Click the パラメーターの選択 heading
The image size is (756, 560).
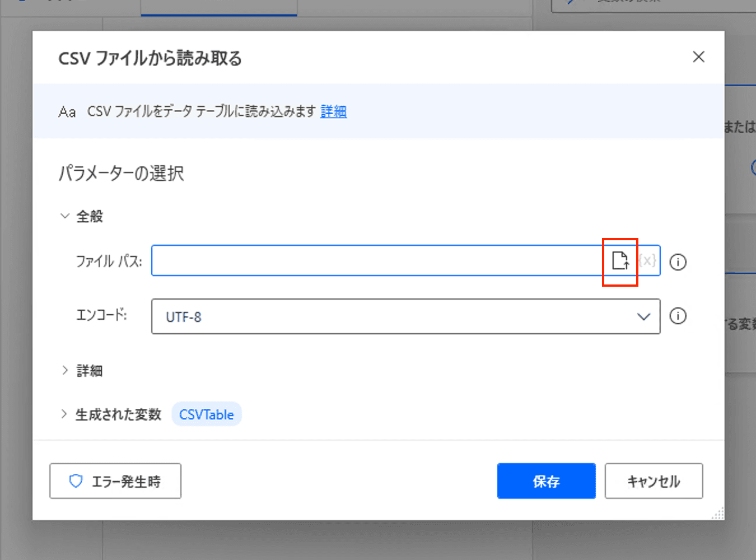(x=121, y=174)
